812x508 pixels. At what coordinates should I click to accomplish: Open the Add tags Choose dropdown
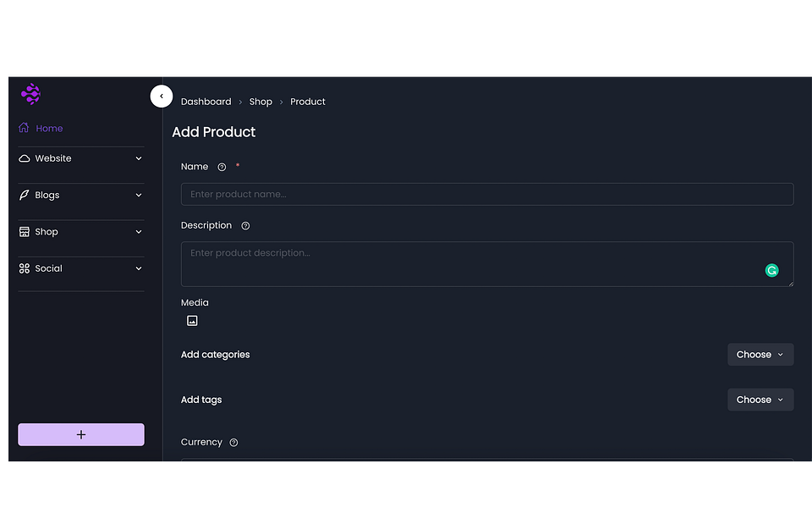(760, 400)
